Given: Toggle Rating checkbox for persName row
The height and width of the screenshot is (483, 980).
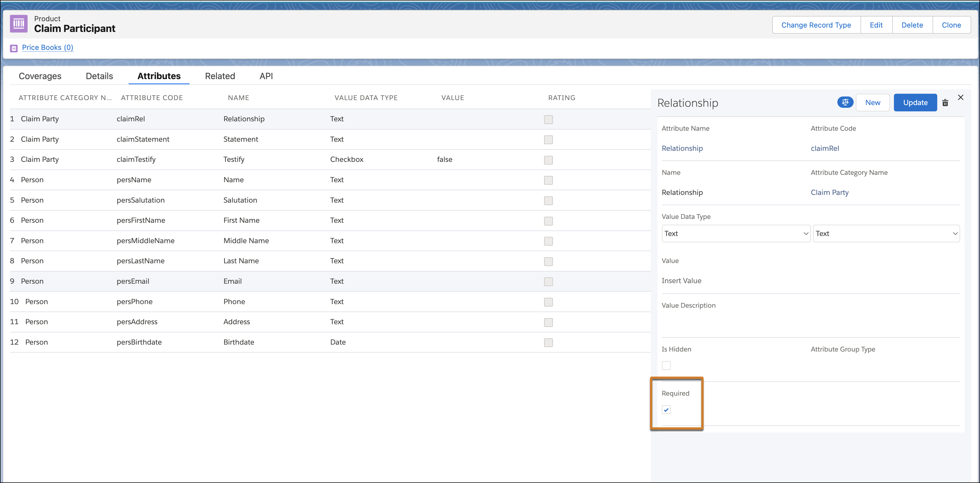Looking at the screenshot, I should pos(548,180).
